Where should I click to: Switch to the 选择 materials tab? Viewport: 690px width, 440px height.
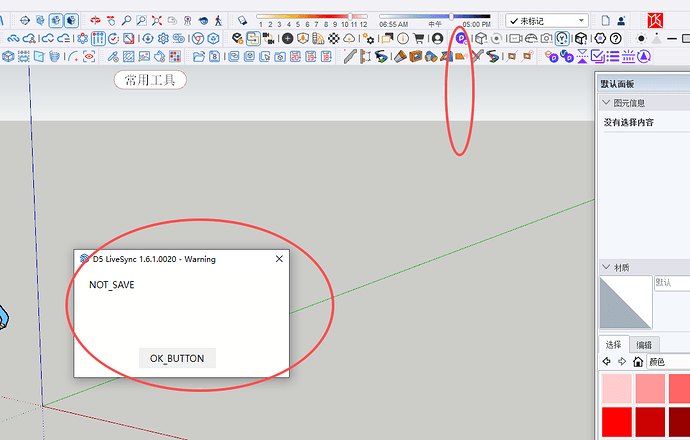613,345
